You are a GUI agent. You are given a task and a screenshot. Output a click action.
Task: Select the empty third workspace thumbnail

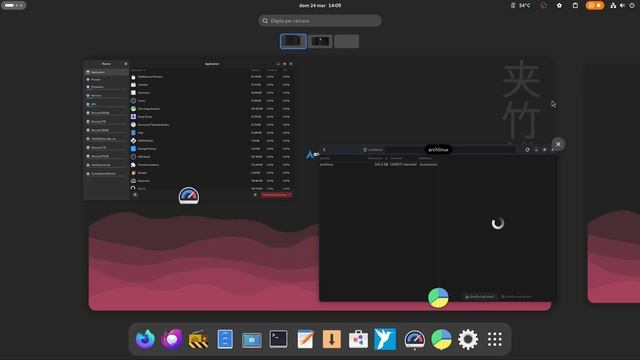coord(347,41)
